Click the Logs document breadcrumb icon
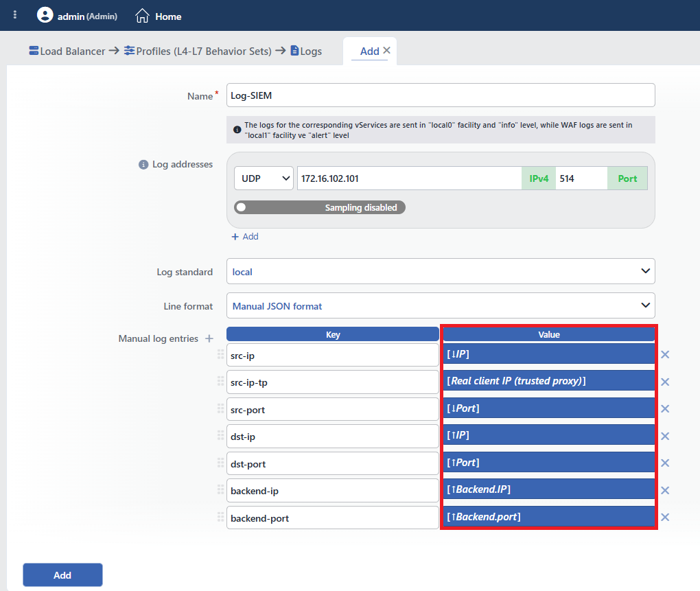Image resolution: width=700 pixels, height=591 pixels. click(x=294, y=50)
